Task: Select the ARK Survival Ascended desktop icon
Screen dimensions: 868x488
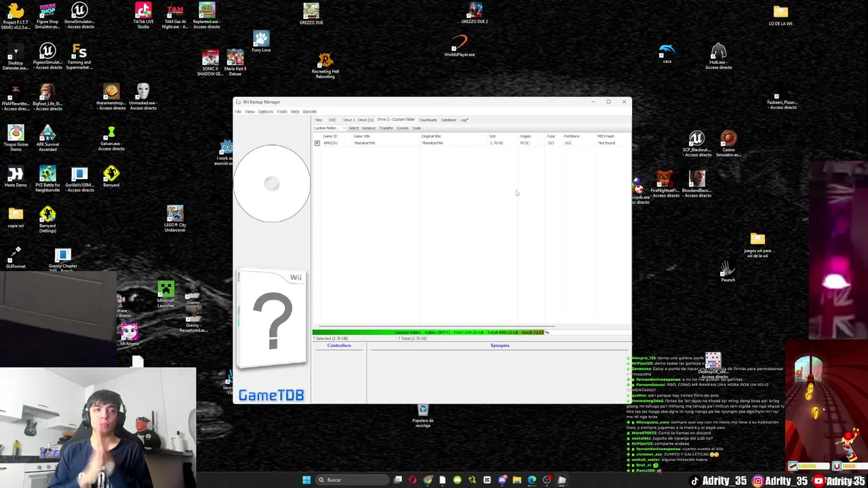Action: [x=47, y=138]
